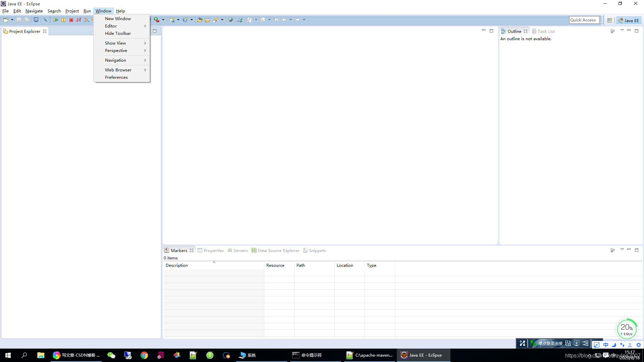Click the Save toolbar icon

[19, 20]
